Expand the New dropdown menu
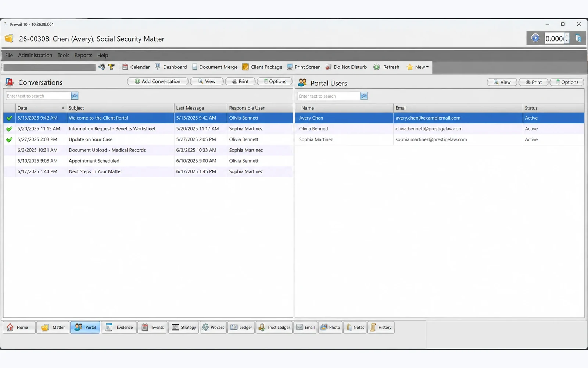 tap(417, 67)
